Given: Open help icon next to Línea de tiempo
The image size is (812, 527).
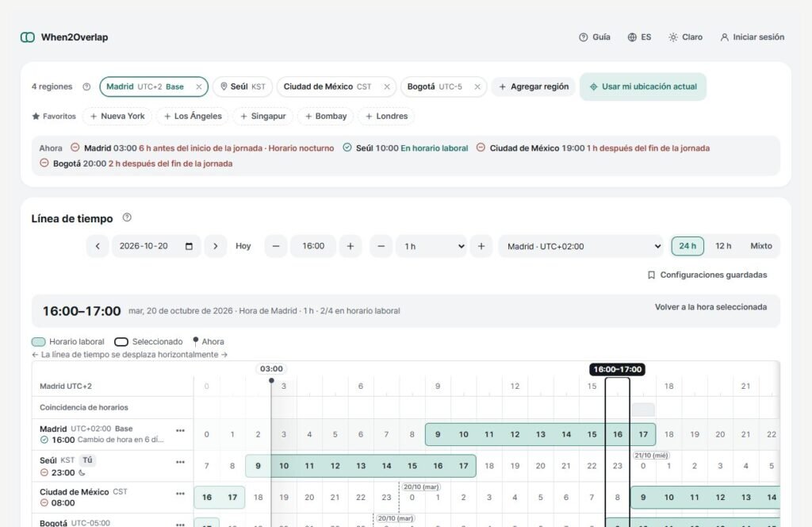Looking at the screenshot, I should [127, 217].
